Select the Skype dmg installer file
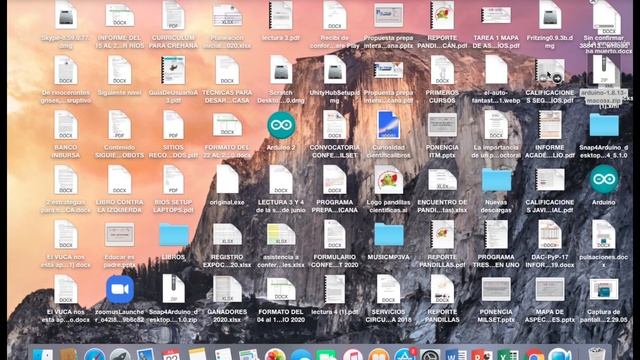 point(66,15)
